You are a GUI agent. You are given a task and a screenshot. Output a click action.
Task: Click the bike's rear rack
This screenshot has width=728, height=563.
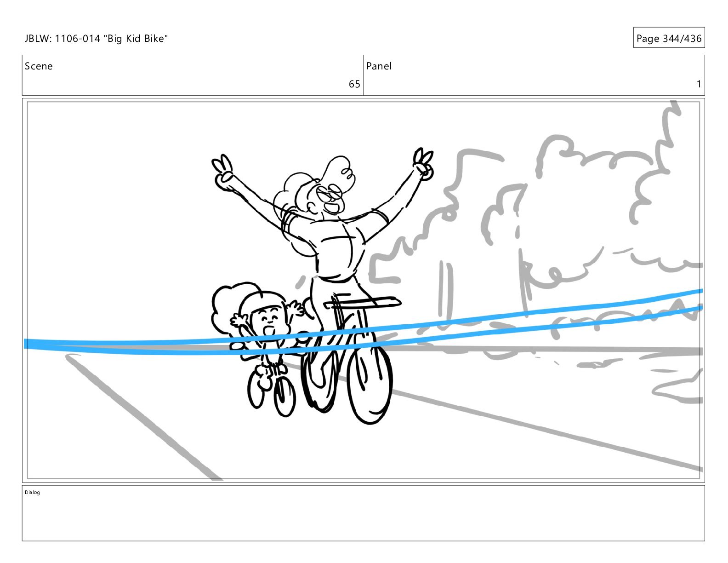click(363, 302)
